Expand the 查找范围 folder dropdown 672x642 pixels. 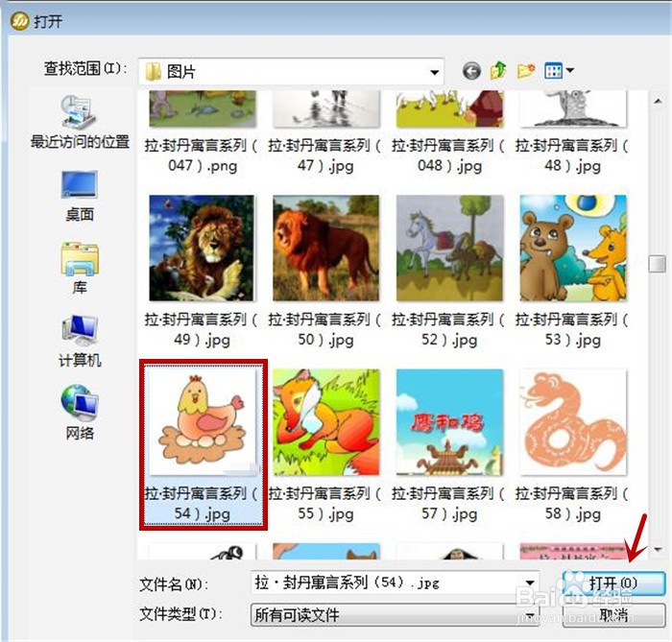click(434, 72)
